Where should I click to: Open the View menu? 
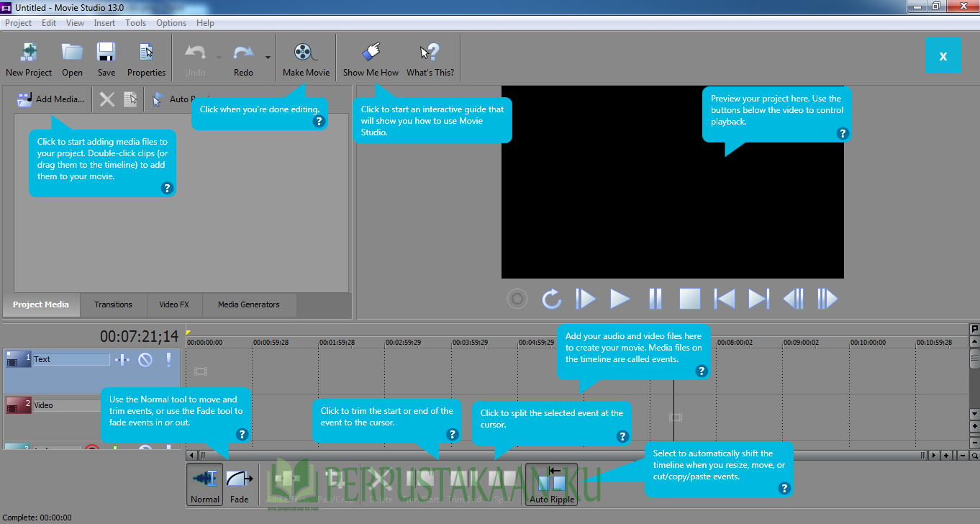point(76,23)
